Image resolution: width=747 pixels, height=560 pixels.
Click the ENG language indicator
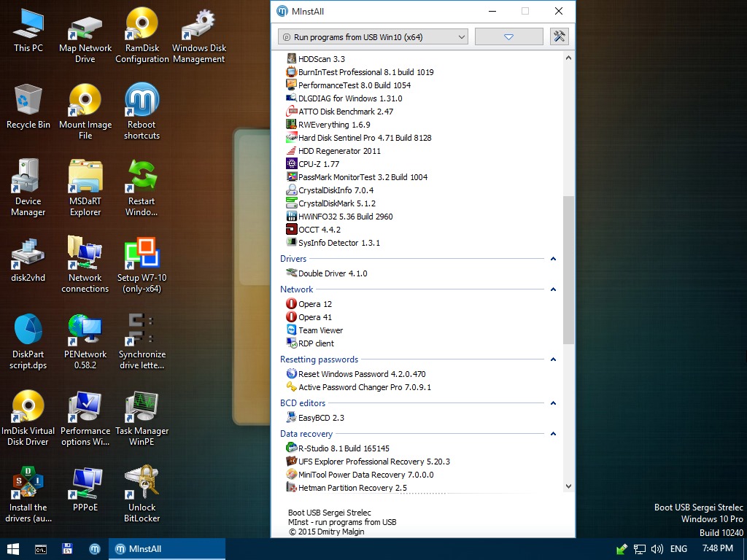tap(678, 549)
